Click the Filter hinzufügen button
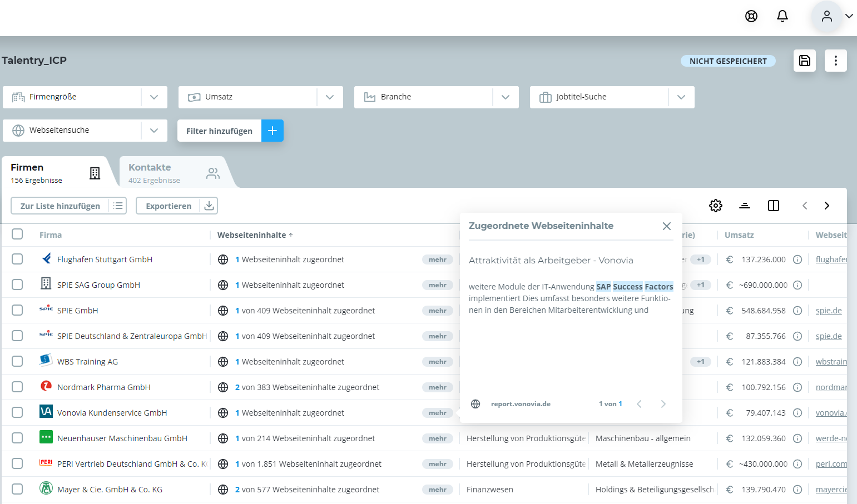The image size is (857, 504). (x=230, y=131)
